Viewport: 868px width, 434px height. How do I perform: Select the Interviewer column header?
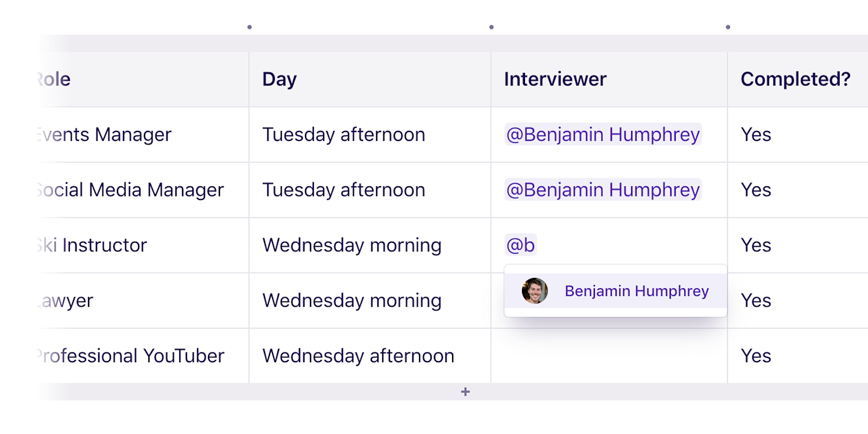pyautogui.click(x=609, y=80)
